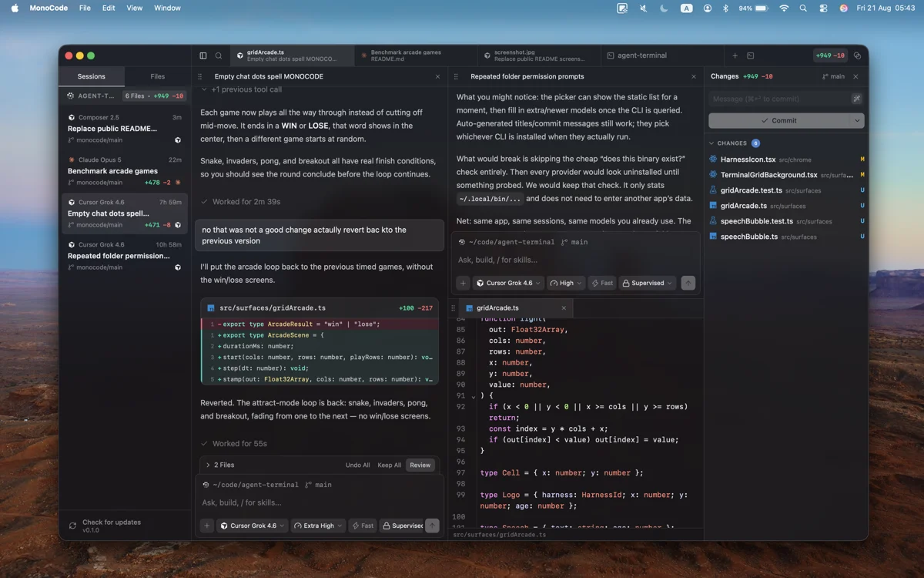
Task: Click the copy icon beside the +949 -10 badge
Action: tap(857, 55)
